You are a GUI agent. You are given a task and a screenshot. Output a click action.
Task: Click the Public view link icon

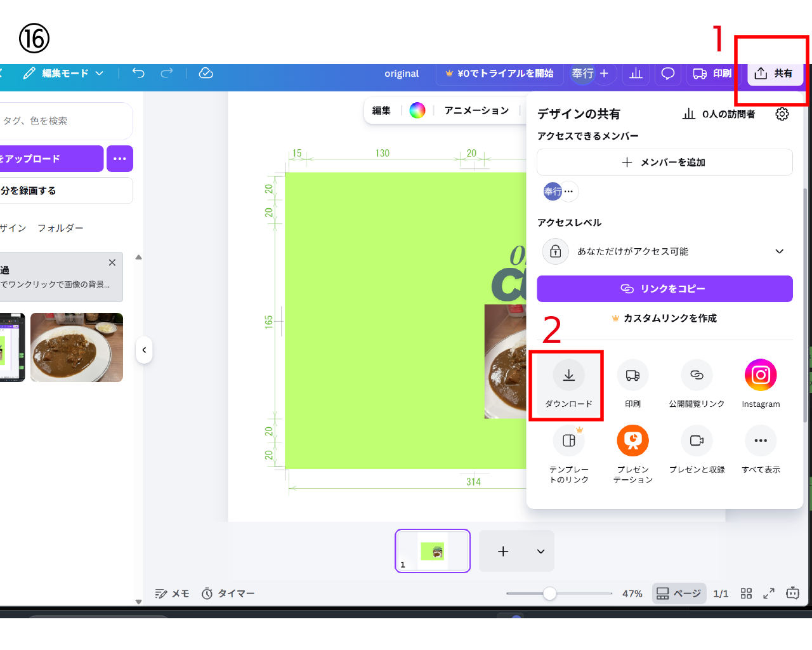[696, 376]
